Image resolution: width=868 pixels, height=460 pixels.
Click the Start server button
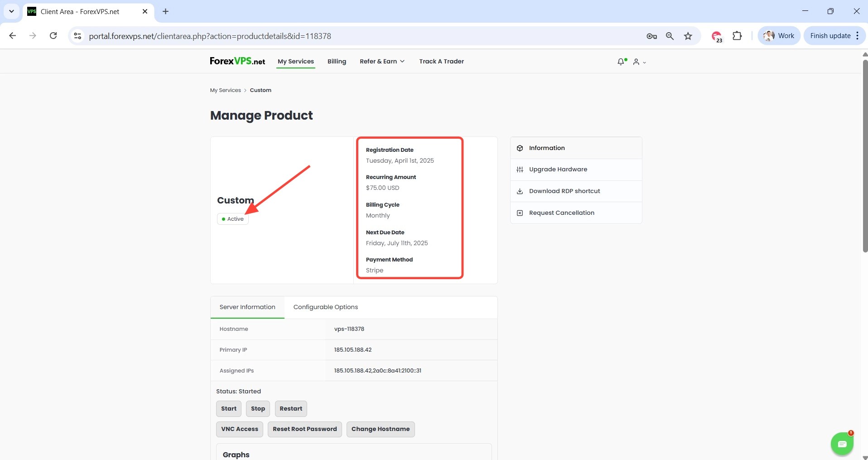click(x=229, y=409)
